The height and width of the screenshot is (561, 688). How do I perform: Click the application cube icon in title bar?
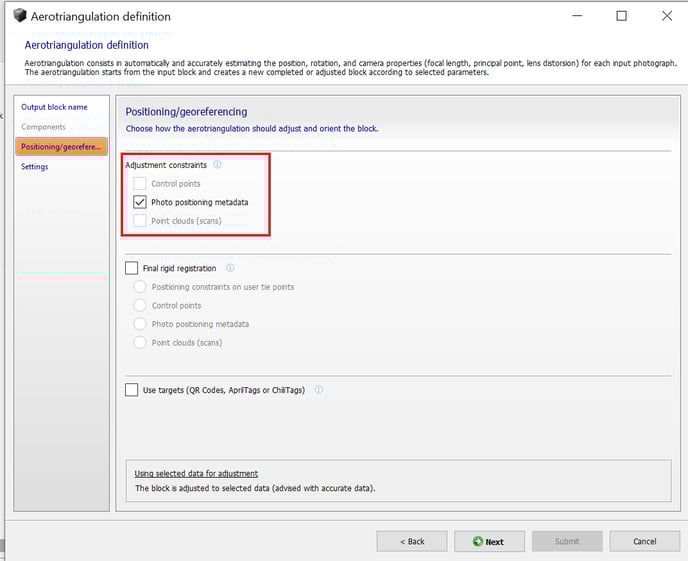pyautogui.click(x=19, y=16)
